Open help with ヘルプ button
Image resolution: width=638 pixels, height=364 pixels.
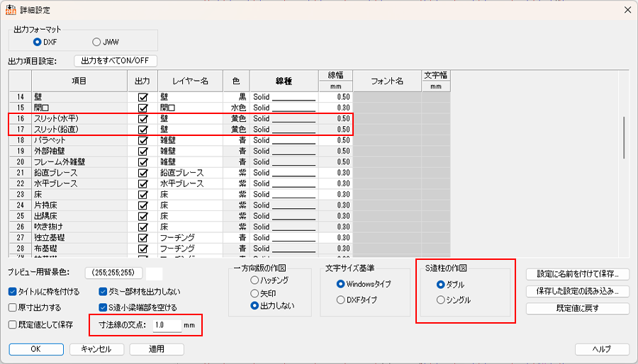[602, 349]
